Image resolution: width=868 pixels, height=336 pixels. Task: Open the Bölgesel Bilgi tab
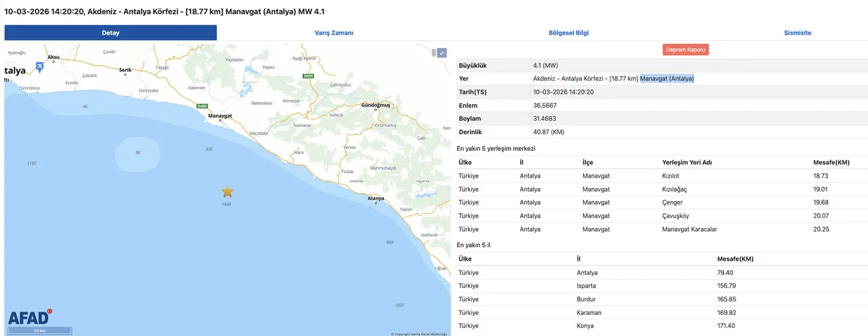pos(568,33)
